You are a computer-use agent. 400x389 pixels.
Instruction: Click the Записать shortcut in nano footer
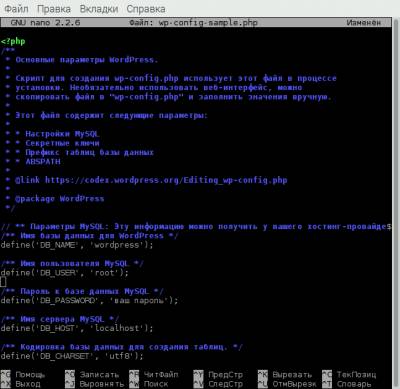pyautogui.click(x=92, y=375)
